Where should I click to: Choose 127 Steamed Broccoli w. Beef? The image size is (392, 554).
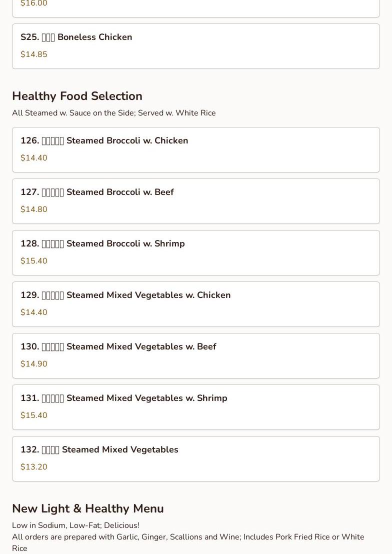click(196, 201)
